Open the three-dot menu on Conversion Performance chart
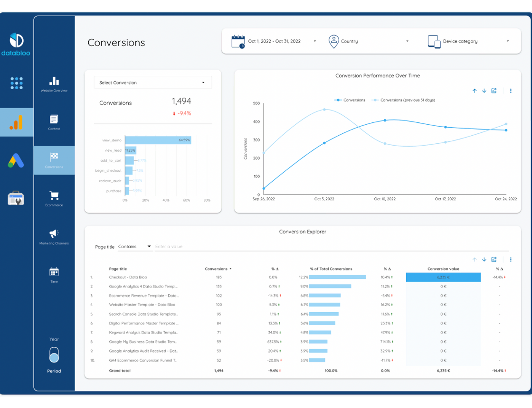The image size is (532, 408). pos(511,91)
